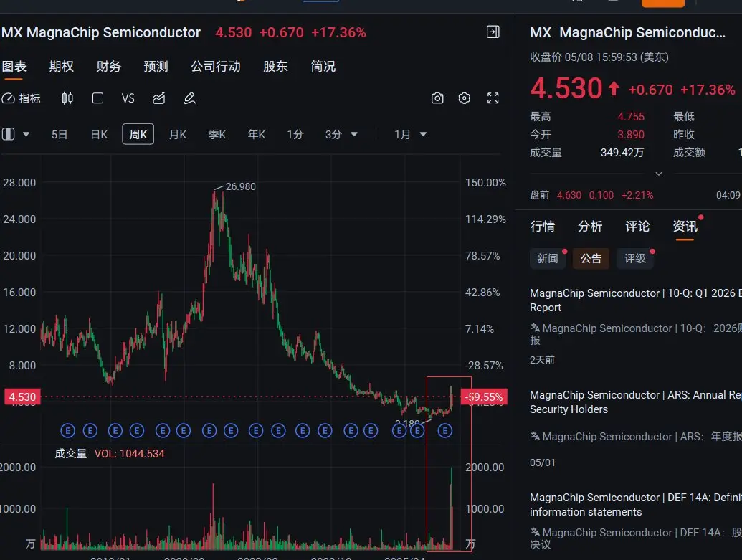Open the DEF 14A definitive statement
This screenshot has width=742, height=560.
[635, 505]
